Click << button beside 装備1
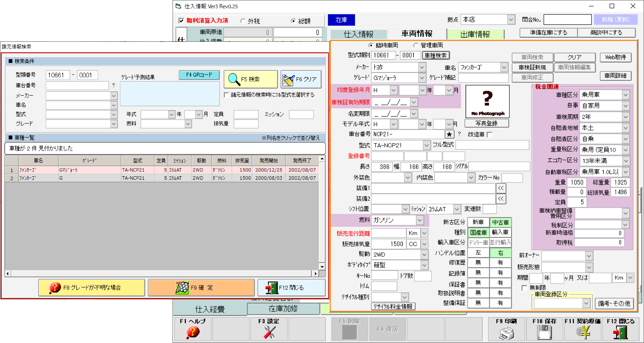Image resolution: width=644 pixels, height=343 pixels. [501, 188]
